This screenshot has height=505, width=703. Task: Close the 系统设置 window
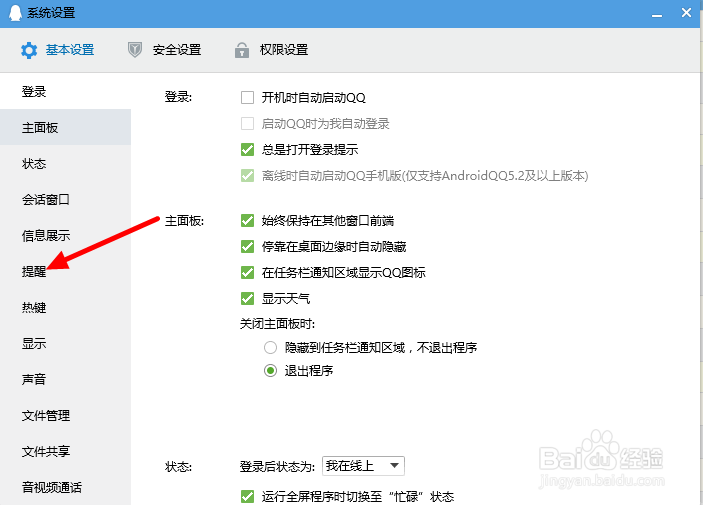pos(686,13)
